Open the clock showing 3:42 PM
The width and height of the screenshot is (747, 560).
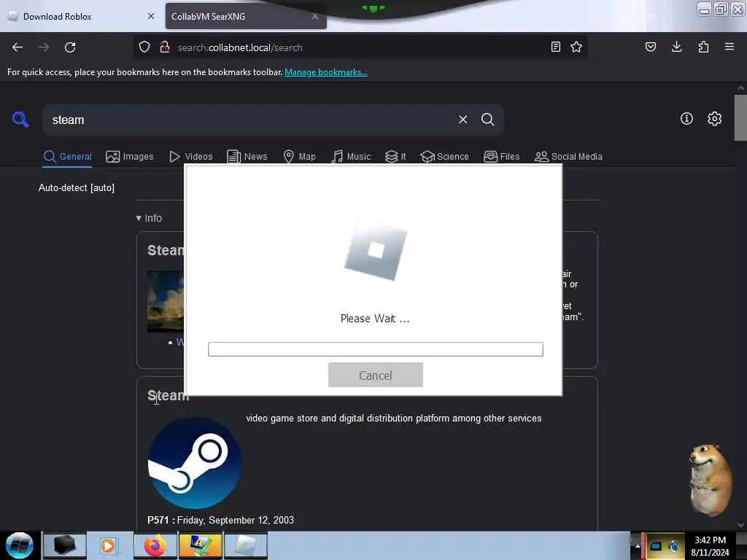711,545
